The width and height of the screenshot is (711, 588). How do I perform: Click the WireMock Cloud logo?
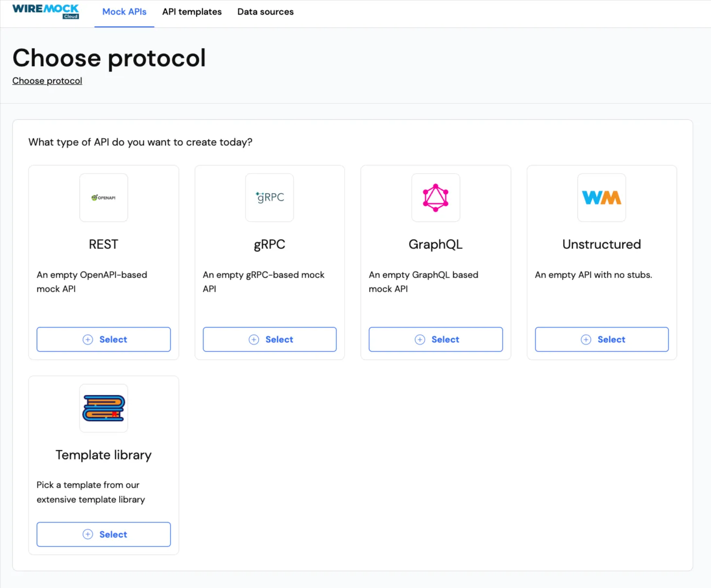pos(45,11)
